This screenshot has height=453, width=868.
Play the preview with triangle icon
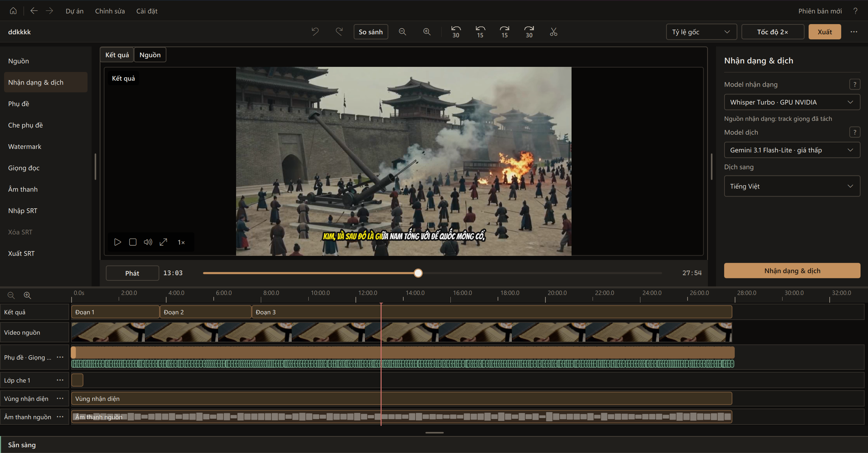[x=117, y=242]
